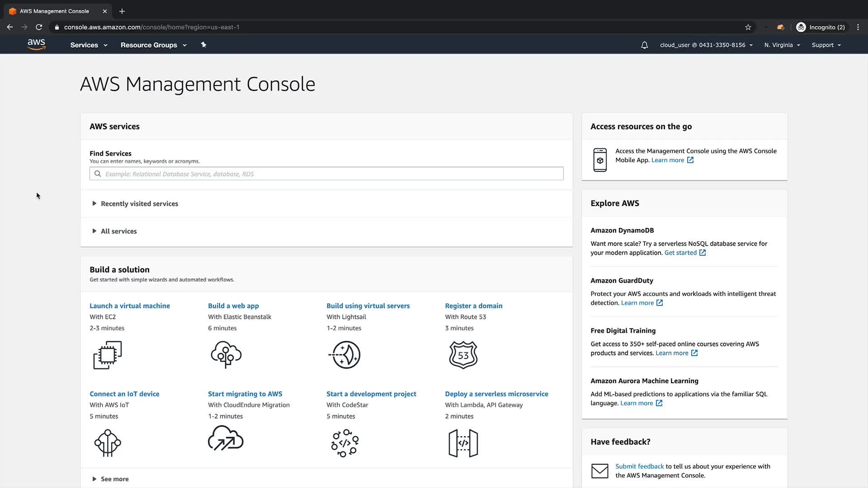
Task: Click the Elastic Beanstalk cloud tree icon
Action: (226, 355)
